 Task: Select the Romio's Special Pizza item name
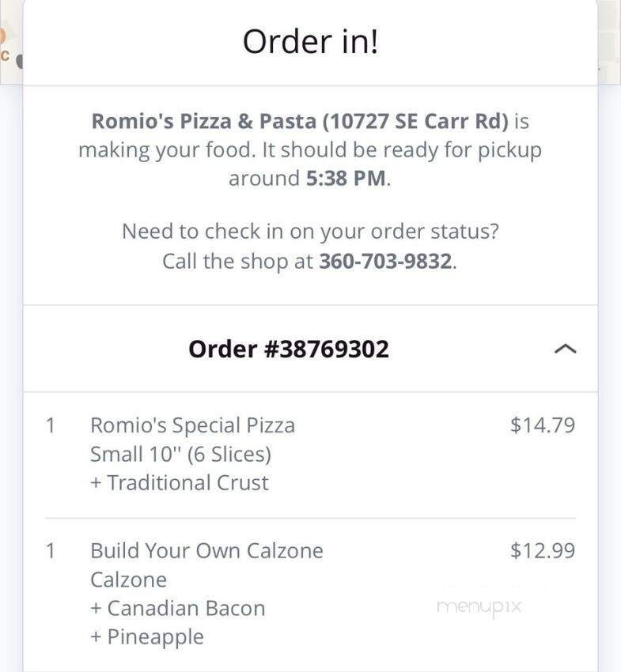(x=192, y=425)
